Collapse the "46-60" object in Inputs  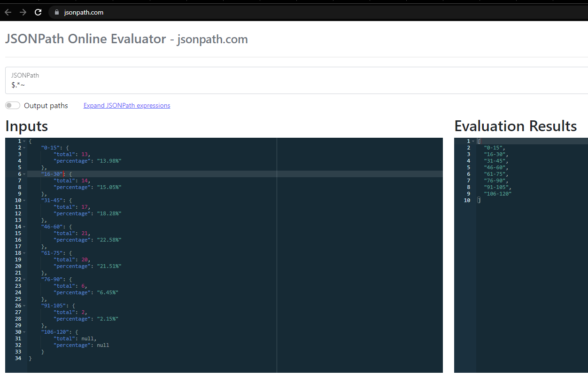click(x=23, y=226)
